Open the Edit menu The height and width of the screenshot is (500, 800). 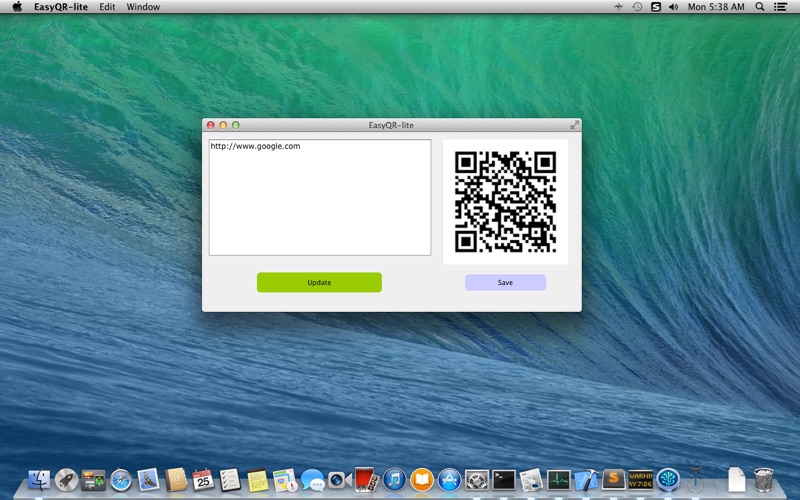[107, 7]
